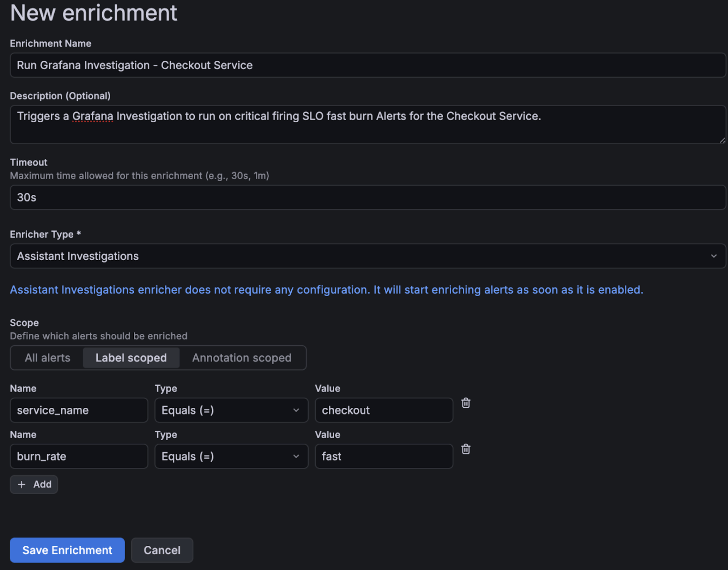
Task: Click the checkout value field
Action: click(384, 410)
